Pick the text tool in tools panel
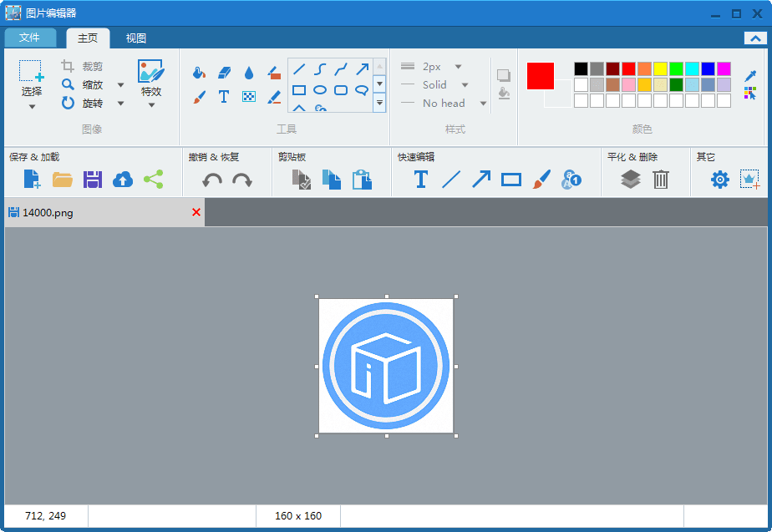The height and width of the screenshot is (532, 772). point(224,97)
